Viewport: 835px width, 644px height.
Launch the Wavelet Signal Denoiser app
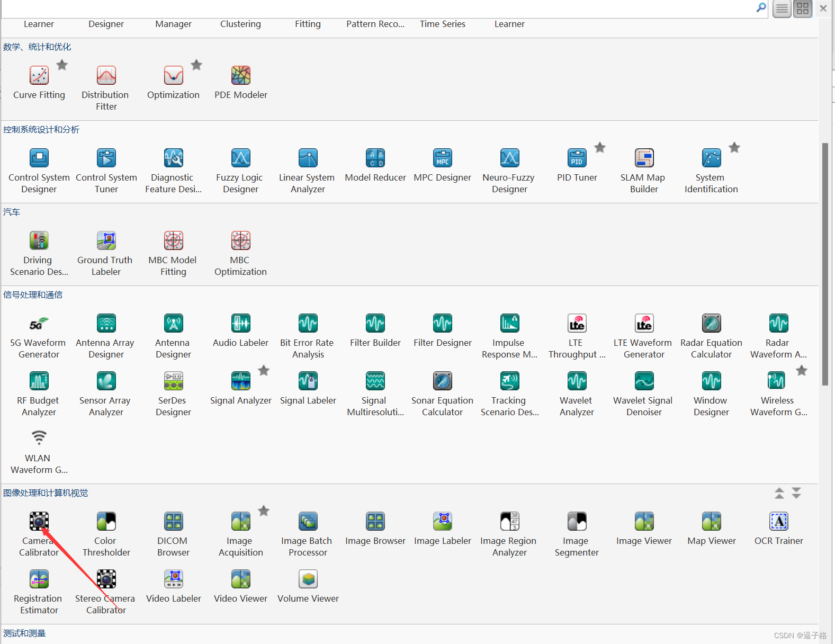pos(644,381)
